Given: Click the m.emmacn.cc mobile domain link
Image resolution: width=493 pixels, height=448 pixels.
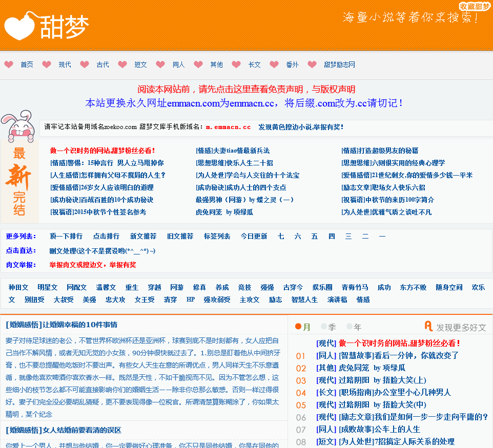Looking at the screenshot, I should [x=228, y=127].
